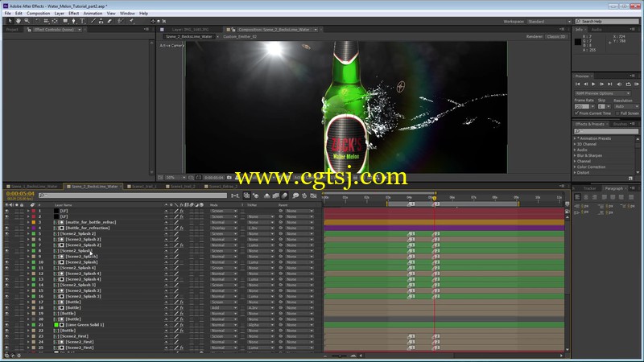Switch to Scene_1_BecksLime_Water timeline tab

coord(34,187)
